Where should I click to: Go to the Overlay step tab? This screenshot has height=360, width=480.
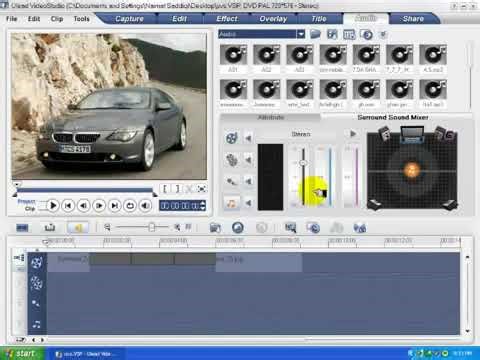273,19
